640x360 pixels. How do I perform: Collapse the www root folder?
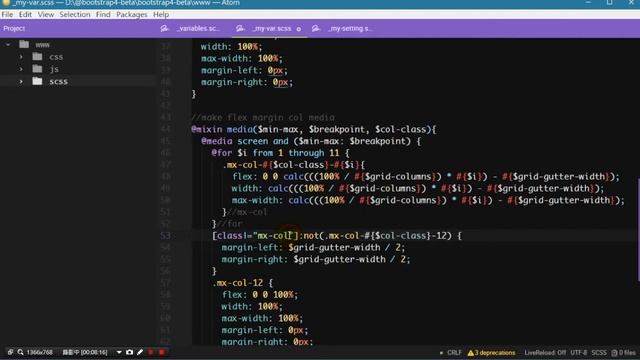point(8,44)
